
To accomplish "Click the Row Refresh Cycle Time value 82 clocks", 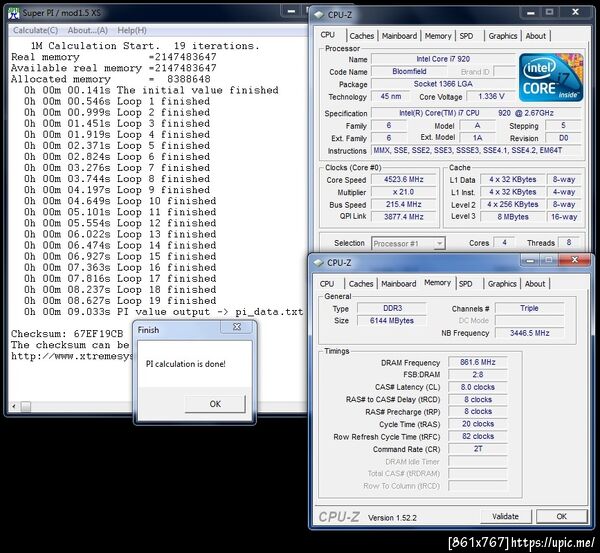I will pos(478,436).
